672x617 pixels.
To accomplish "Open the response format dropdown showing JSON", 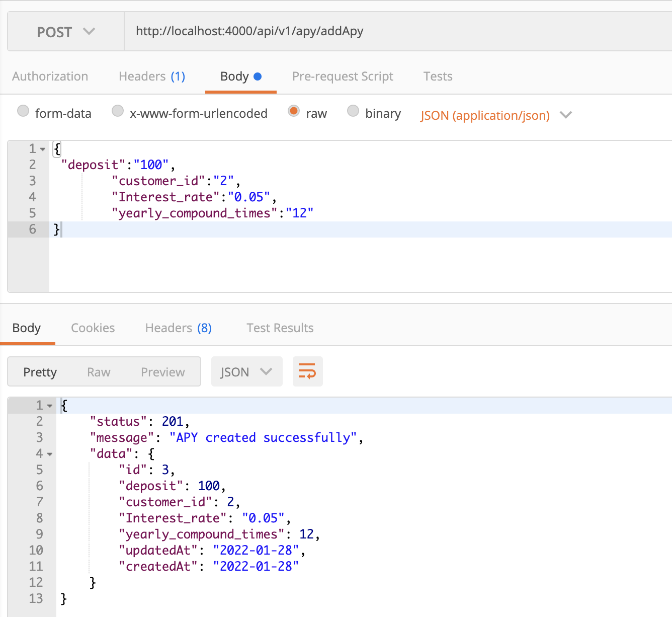I will click(x=246, y=371).
